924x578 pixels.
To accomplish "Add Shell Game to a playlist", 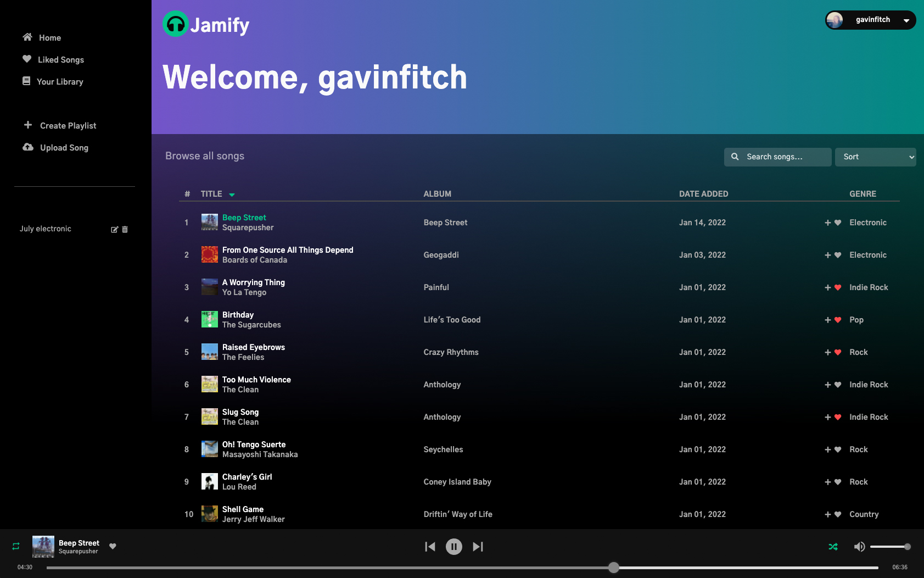I will coord(828,514).
